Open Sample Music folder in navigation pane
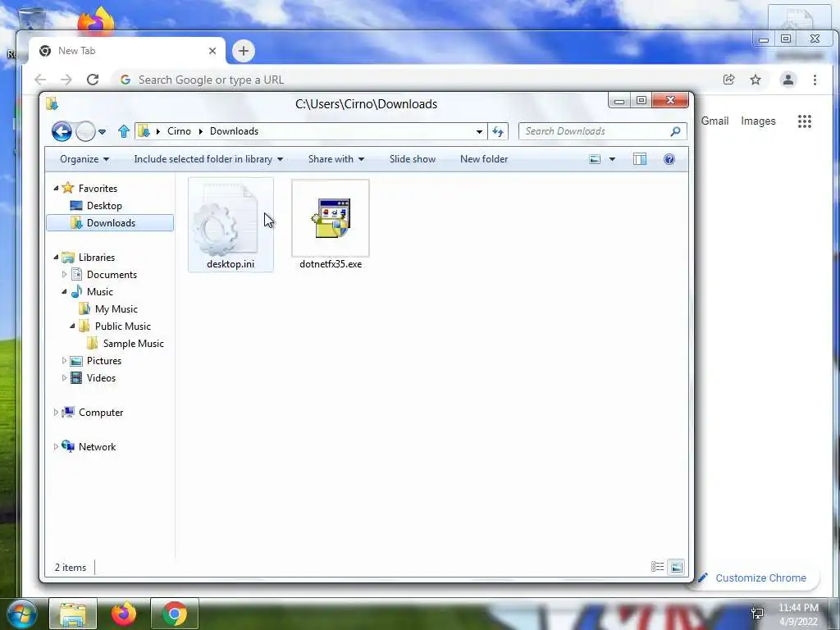This screenshot has height=630, width=840. pos(133,344)
